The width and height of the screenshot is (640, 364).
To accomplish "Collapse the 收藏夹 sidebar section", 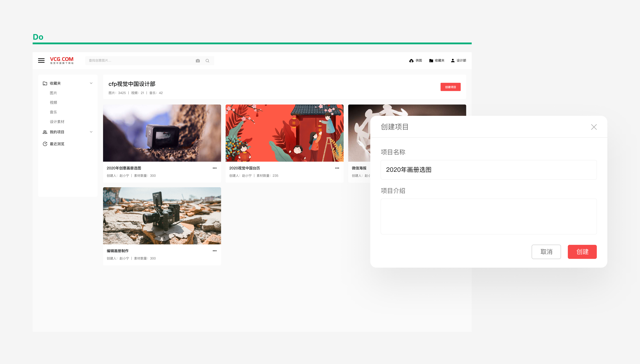I will click(91, 83).
